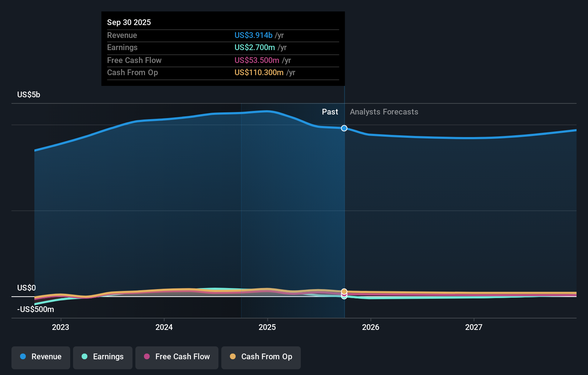The image size is (588, 375).
Task: Collapse the Sep 30 2025 tooltip panel
Action: coord(129,22)
